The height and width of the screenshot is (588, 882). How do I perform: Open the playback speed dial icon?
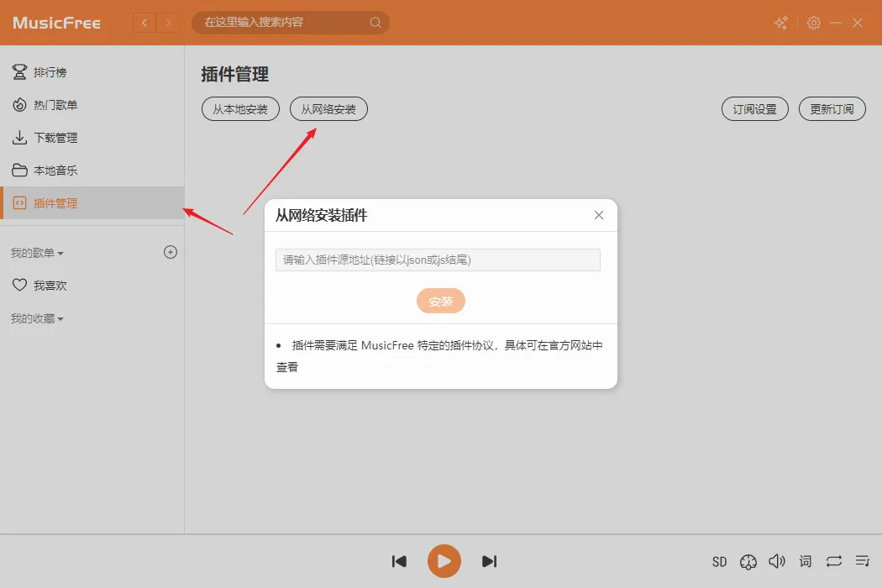pyautogui.click(x=748, y=562)
